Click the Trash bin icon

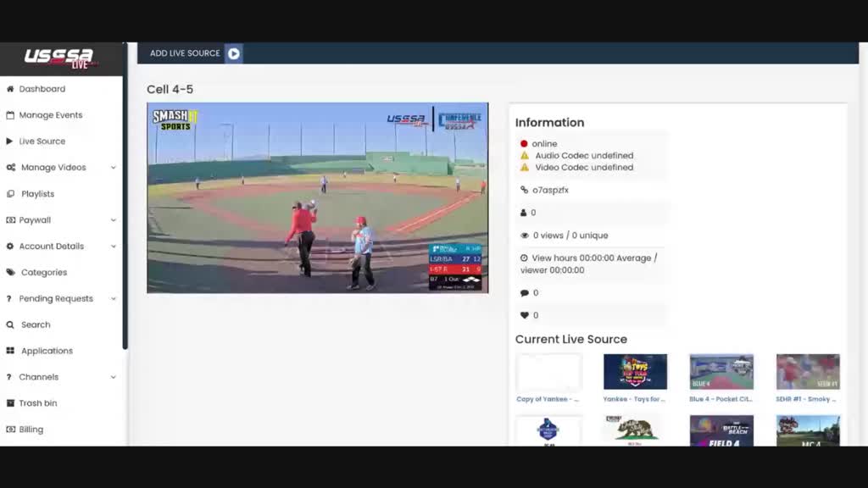(x=10, y=403)
